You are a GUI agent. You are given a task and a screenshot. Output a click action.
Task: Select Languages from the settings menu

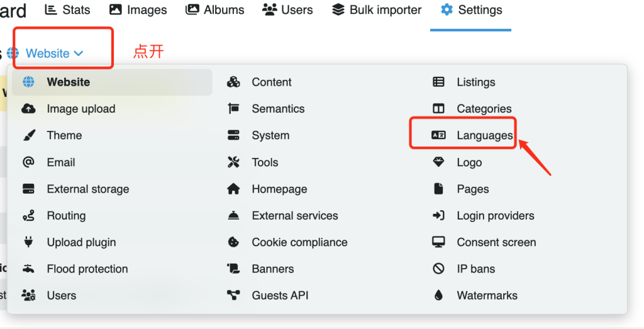coord(484,135)
